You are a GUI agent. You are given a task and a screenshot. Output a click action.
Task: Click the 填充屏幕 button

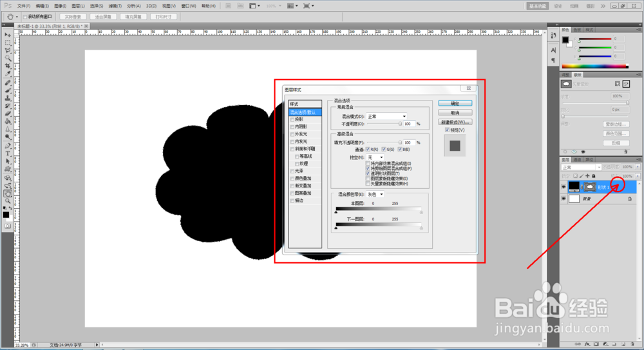(133, 17)
